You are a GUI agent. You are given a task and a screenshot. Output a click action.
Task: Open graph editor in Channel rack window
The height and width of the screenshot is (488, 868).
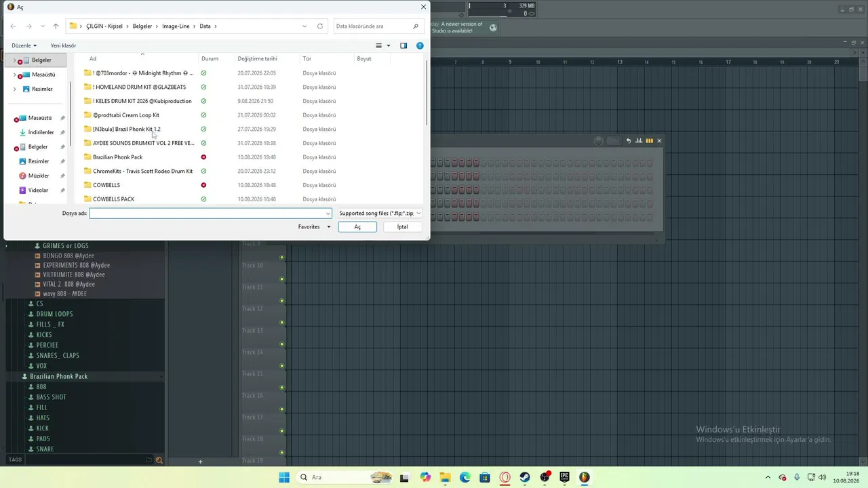[x=639, y=141]
